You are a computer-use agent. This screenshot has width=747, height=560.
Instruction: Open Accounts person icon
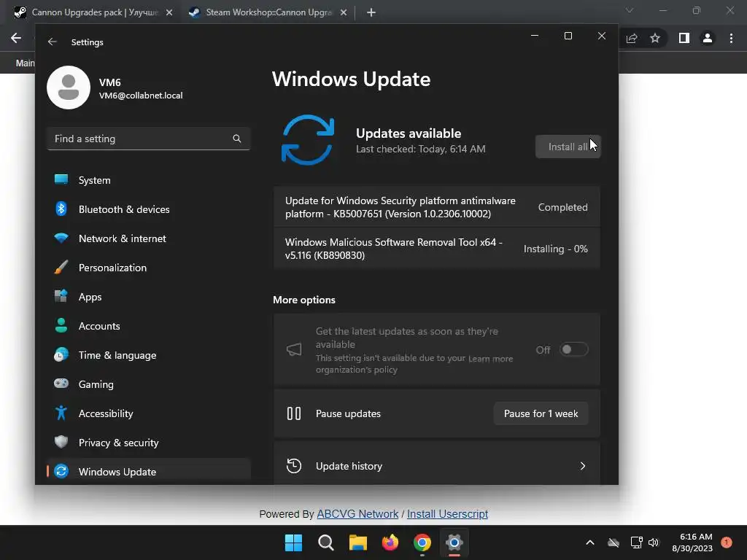(x=61, y=325)
